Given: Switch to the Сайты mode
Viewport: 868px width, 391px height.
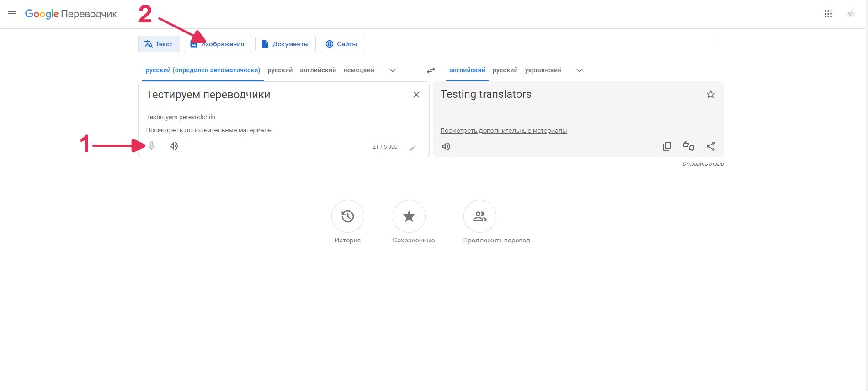Looking at the screenshot, I should tap(342, 44).
